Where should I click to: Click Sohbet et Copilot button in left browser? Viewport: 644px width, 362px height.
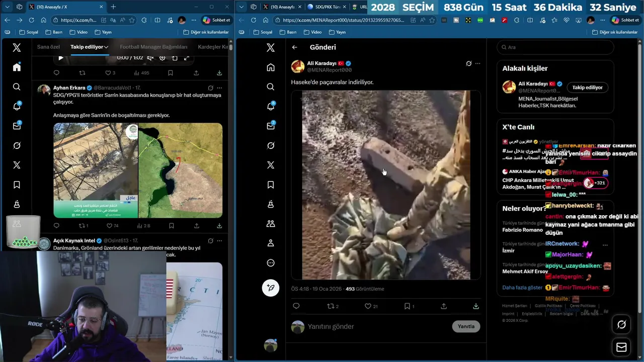[216, 20]
